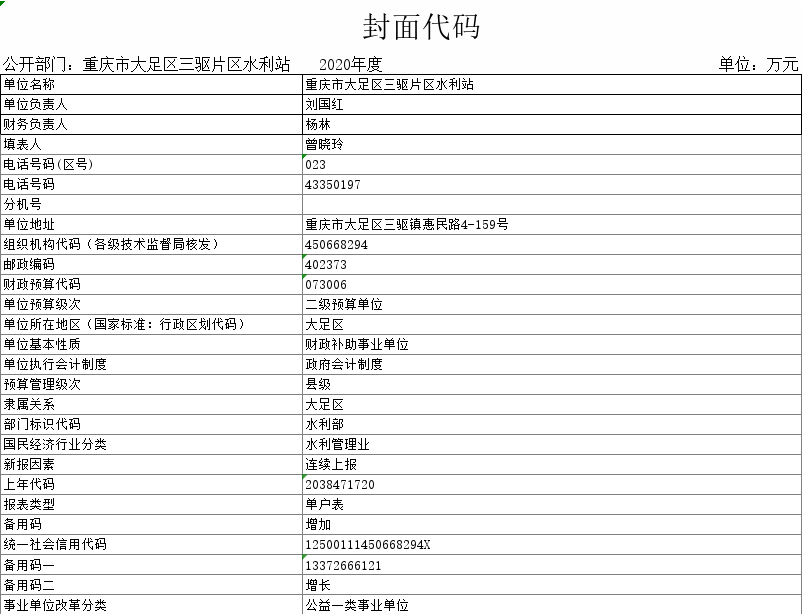Click the 分机号 label cell
This screenshot has height=614, width=802.
[x=152, y=204]
